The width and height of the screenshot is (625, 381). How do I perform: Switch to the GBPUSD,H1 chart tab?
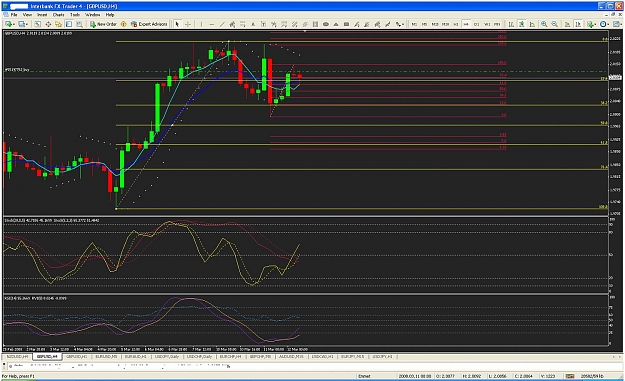point(77,356)
